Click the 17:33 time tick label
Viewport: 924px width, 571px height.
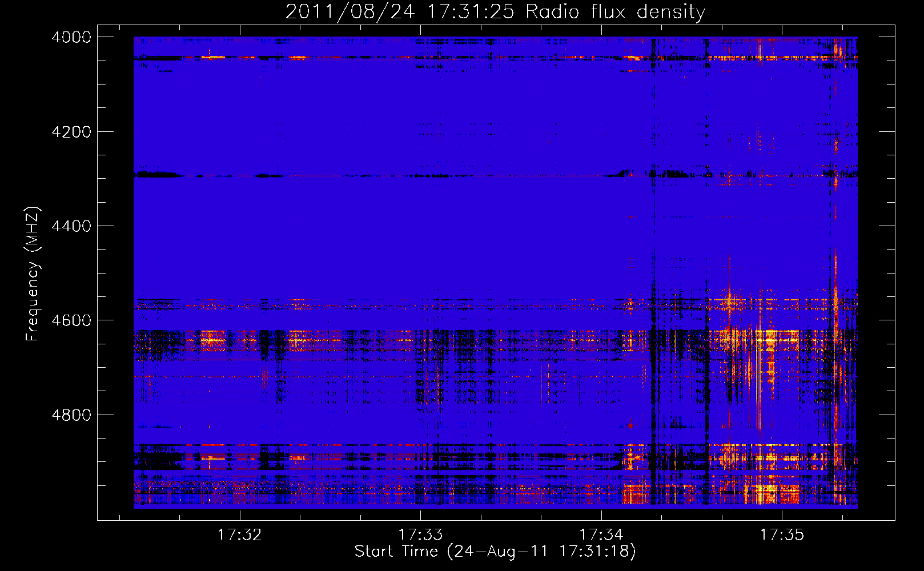(x=420, y=535)
